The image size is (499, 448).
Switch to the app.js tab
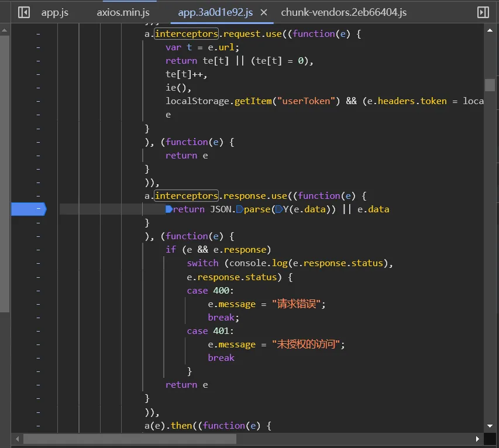coord(55,12)
